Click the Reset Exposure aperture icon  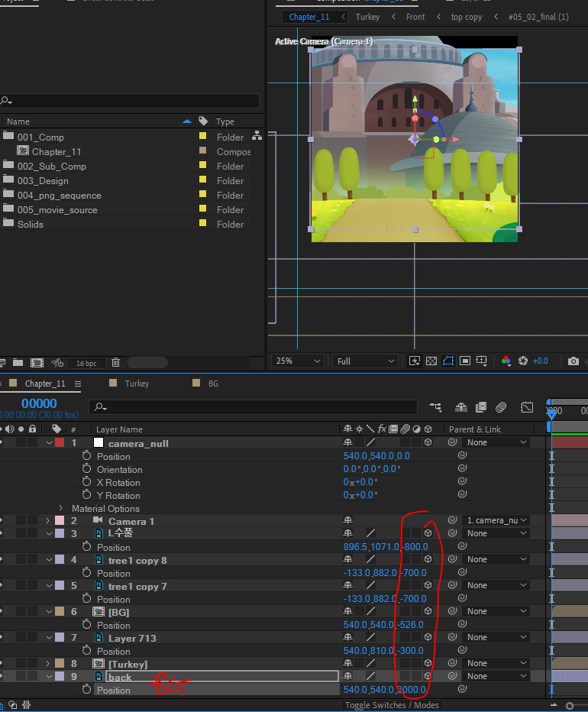click(523, 361)
